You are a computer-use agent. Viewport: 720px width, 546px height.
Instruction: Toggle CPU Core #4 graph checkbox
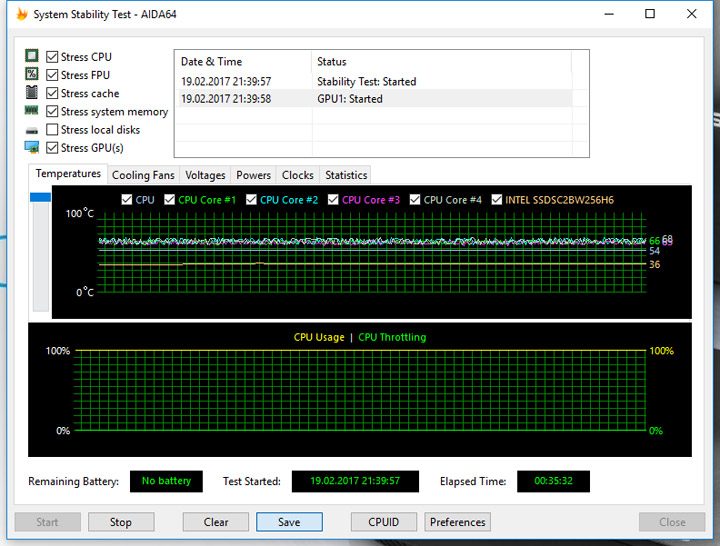pos(415,200)
